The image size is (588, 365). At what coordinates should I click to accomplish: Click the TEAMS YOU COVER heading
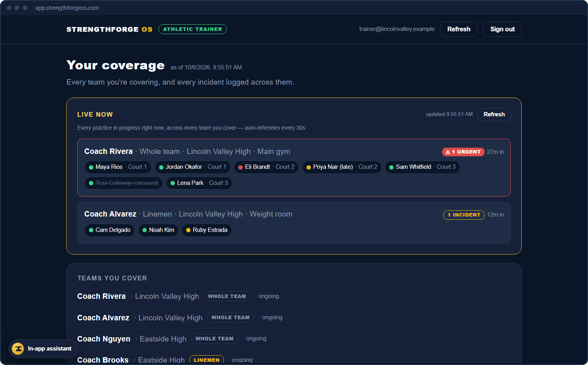click(x=112, y=278)
